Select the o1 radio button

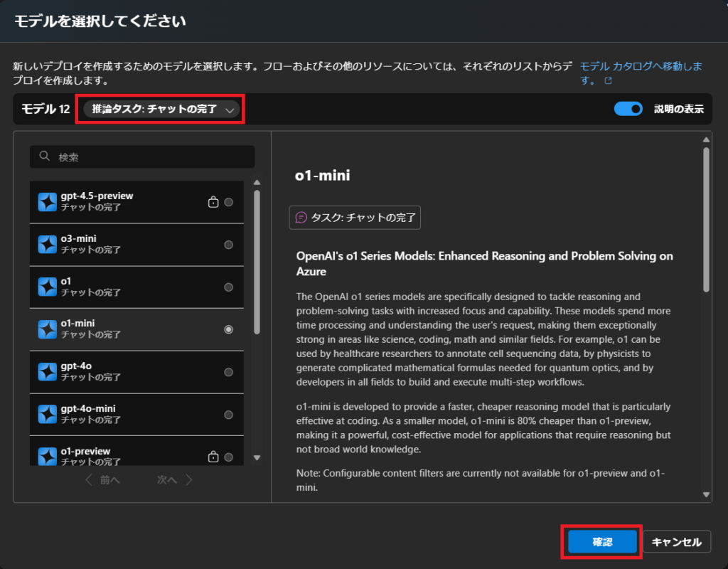(x=228, y=287)
